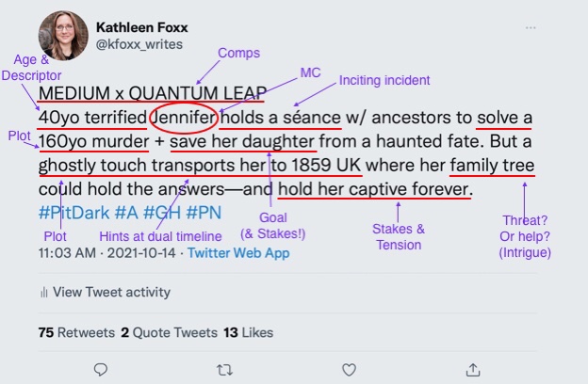Show the 13 Likes list

[248, 332]
